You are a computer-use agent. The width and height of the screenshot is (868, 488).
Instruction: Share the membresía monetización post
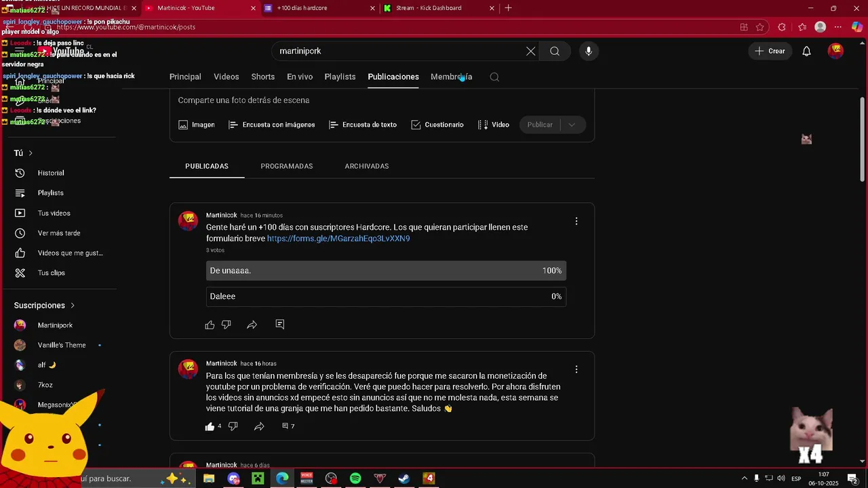click(259, 426)
